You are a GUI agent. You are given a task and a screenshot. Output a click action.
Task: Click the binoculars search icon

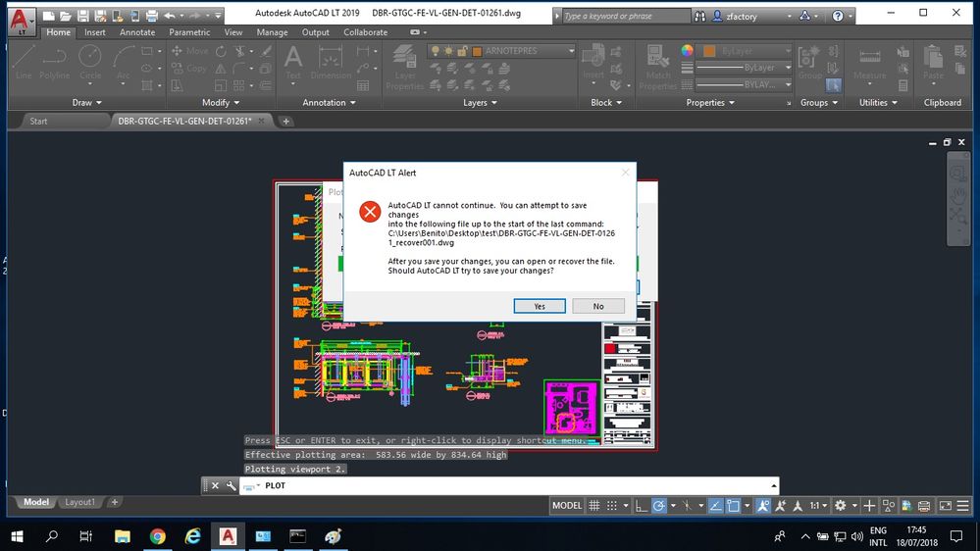tap(700, 17)
